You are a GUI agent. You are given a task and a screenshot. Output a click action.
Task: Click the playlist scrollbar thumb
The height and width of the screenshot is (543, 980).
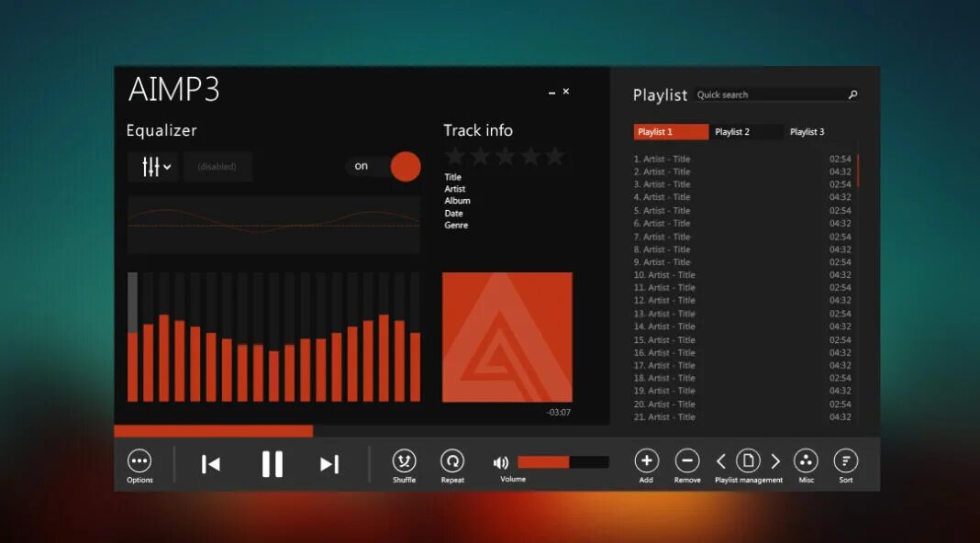[858, 170]
